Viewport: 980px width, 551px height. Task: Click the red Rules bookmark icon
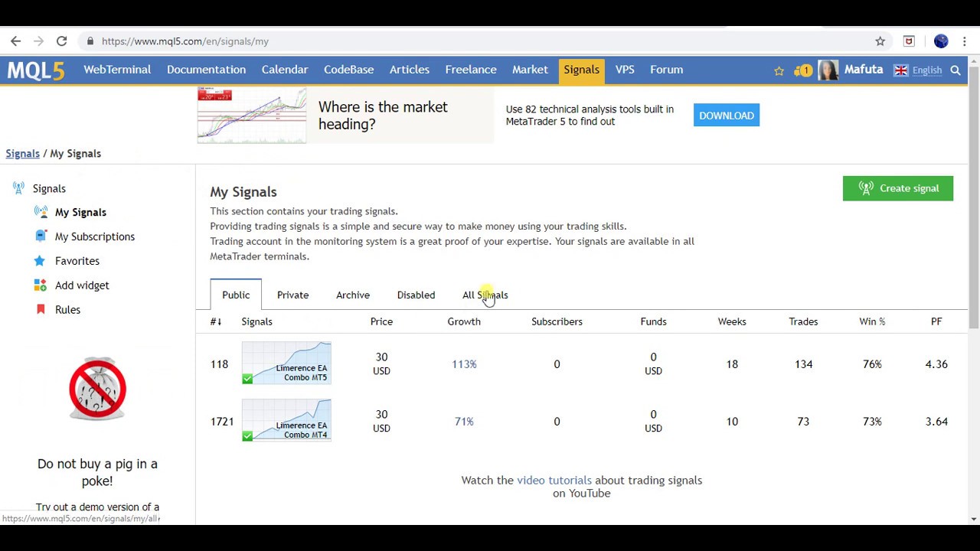point(41,309)
